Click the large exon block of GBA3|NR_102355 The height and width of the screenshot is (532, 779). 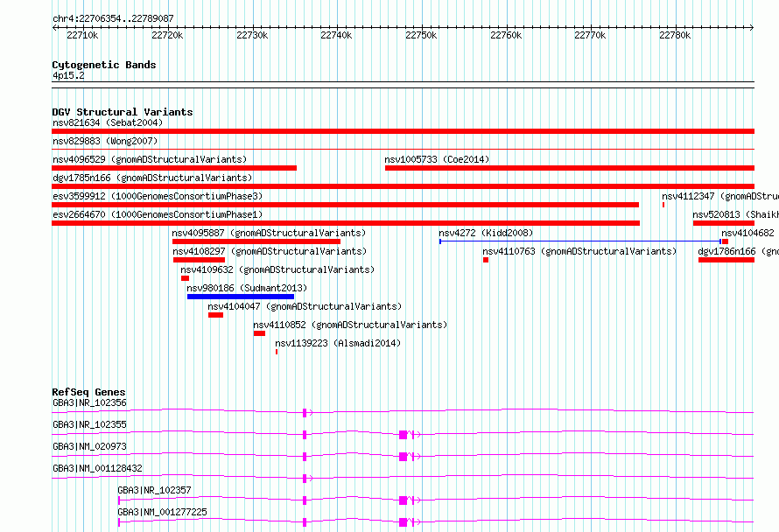404,435
